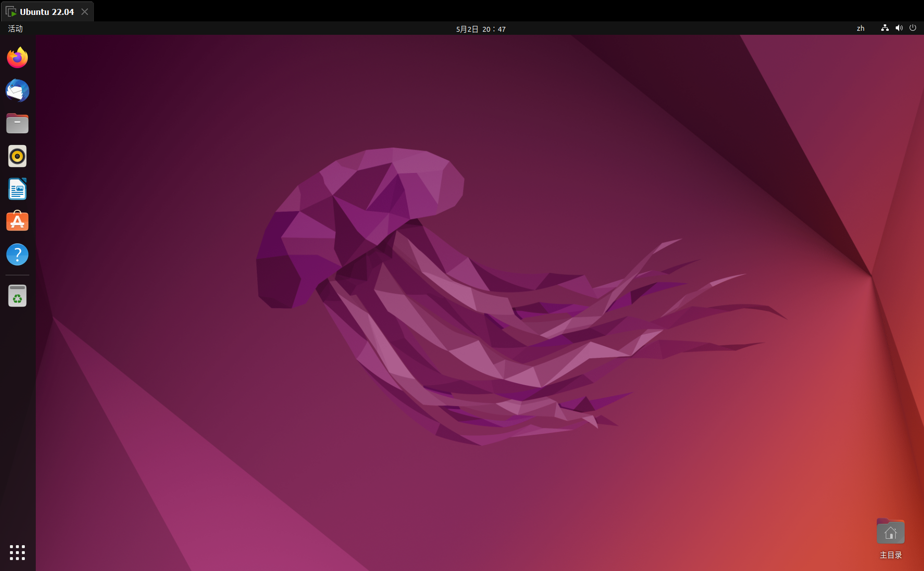
Task: Show the applications grid
Action: click(17, 553)
